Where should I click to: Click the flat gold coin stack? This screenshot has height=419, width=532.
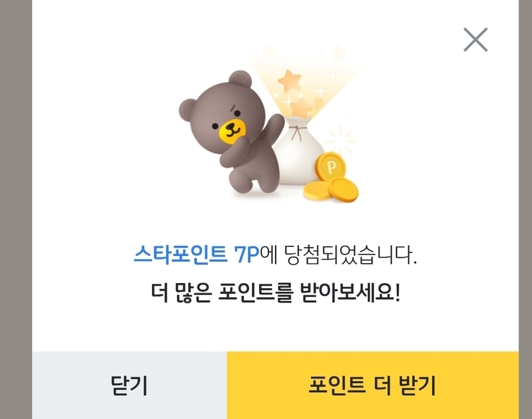[331, 190]
